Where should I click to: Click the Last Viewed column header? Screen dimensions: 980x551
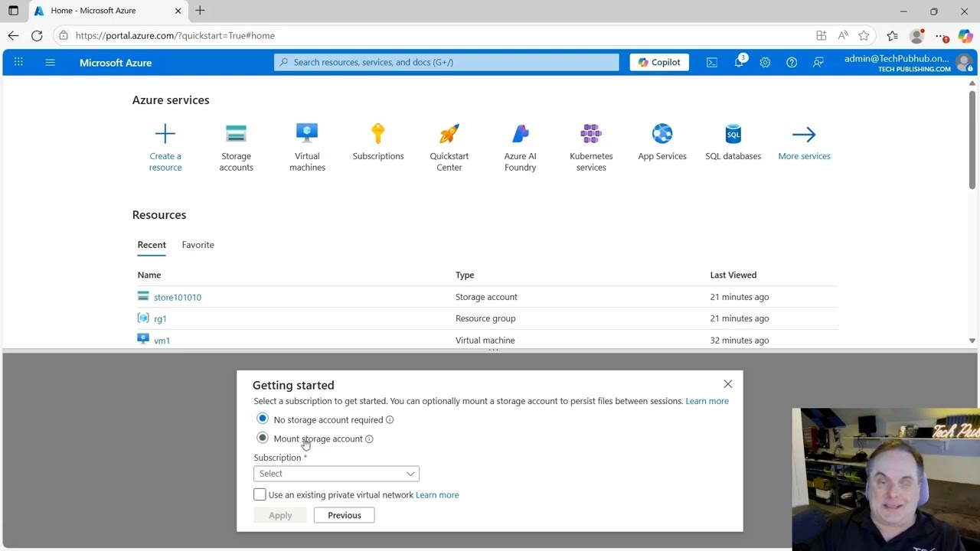[x=733, y=275]
